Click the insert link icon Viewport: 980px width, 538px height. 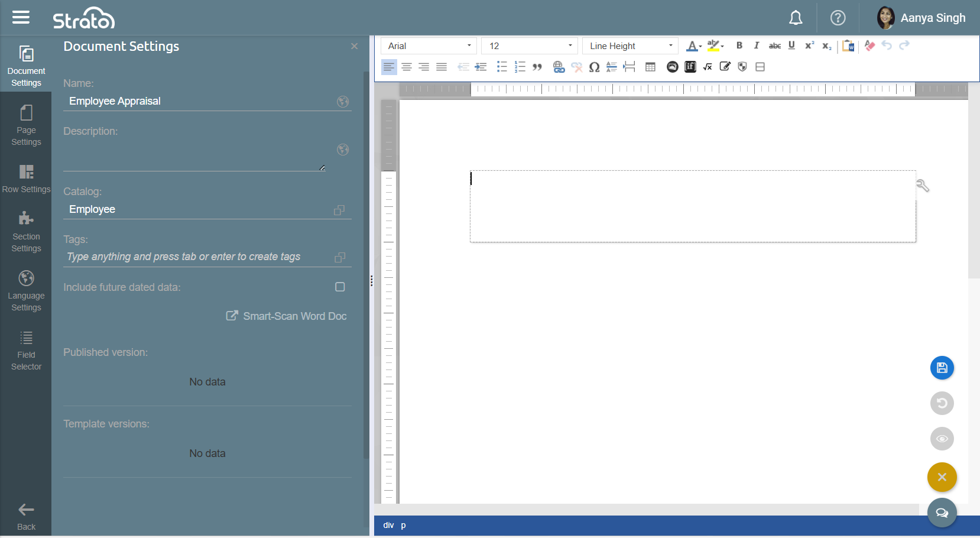click(559, 67)
